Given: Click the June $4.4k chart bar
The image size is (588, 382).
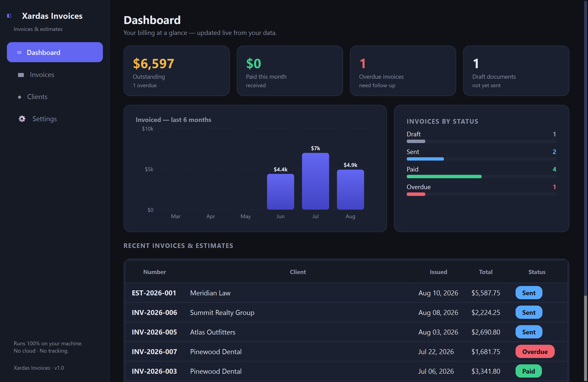Looking at the screenshot, I should (x=280, y=192).
